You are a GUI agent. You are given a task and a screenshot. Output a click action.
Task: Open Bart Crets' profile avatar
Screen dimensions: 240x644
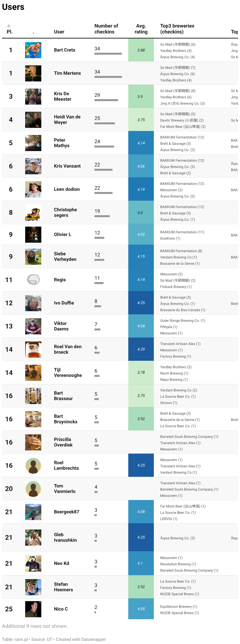point(33,50)
